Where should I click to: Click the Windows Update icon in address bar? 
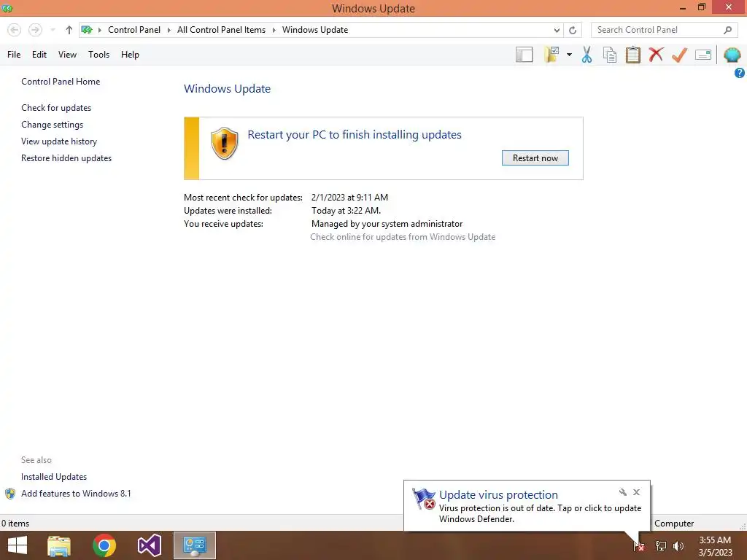[87, 30]
